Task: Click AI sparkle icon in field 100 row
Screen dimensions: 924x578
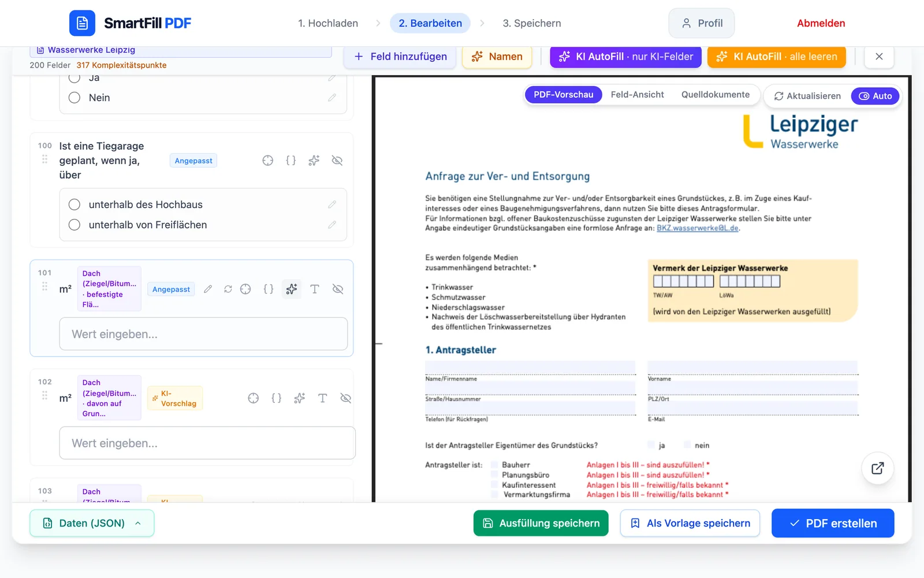Action: (314, 161)
